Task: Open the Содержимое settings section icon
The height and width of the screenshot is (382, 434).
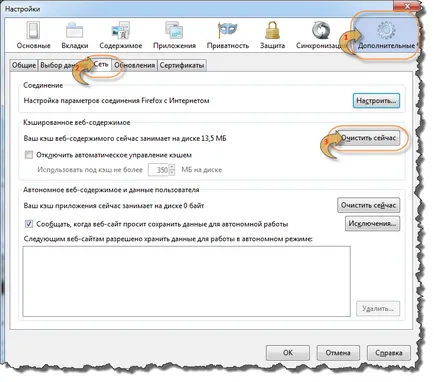Action: (x=120, y=35)
